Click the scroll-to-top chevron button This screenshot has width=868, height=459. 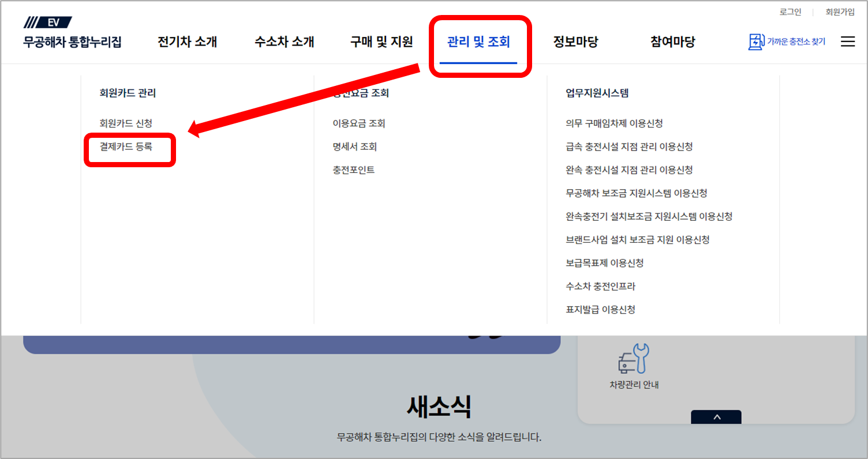[x=716, y=417]
